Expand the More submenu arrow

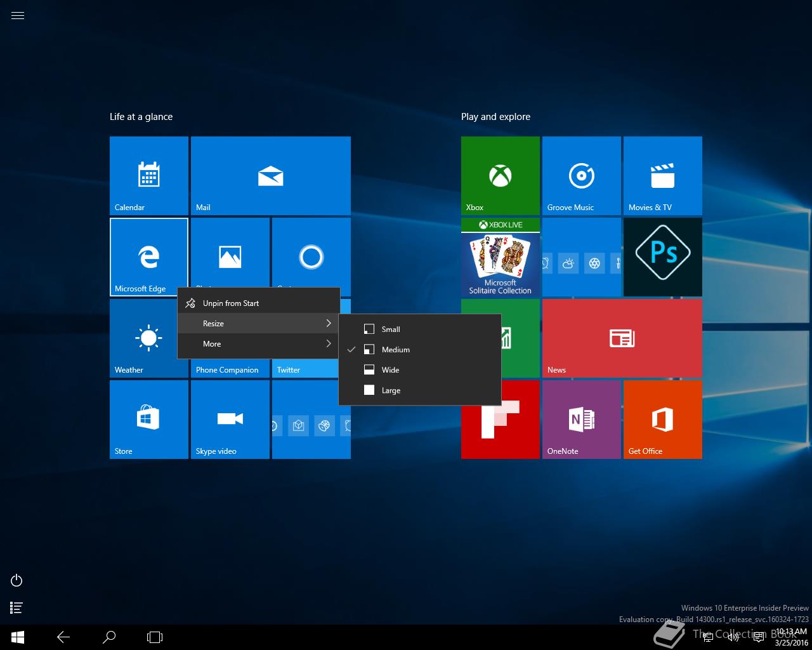click(x=329, y=344)
